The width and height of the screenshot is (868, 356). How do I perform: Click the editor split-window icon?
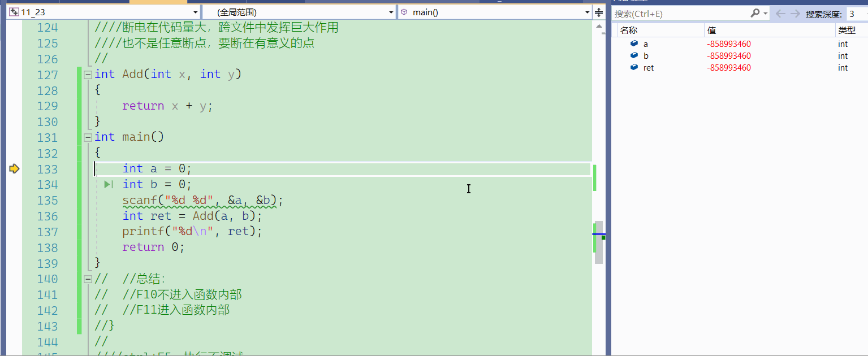(x=599, y=12)
